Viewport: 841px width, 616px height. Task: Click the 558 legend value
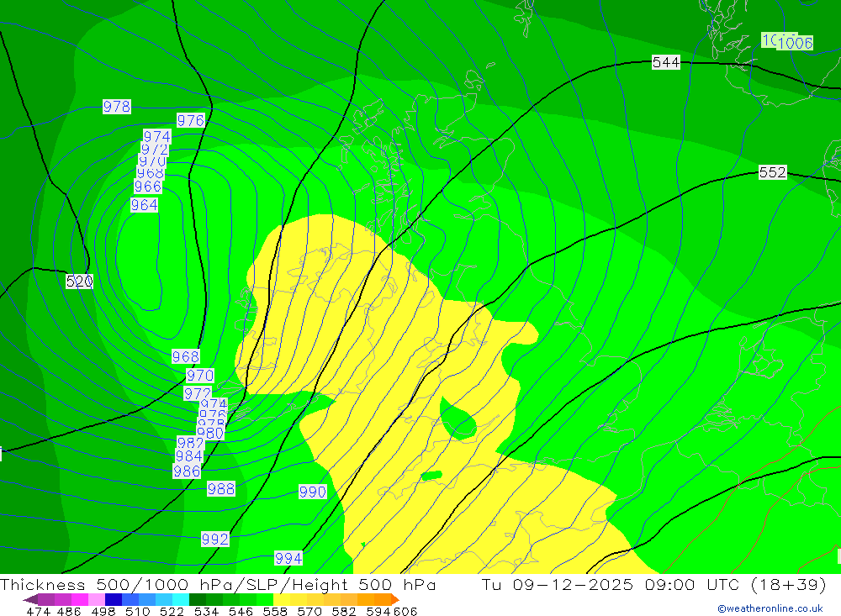coord(275,611)
